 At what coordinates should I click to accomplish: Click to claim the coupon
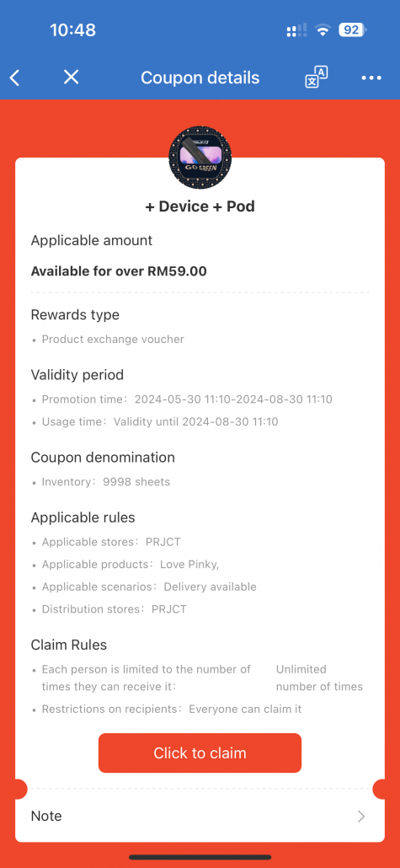[200, 753]
